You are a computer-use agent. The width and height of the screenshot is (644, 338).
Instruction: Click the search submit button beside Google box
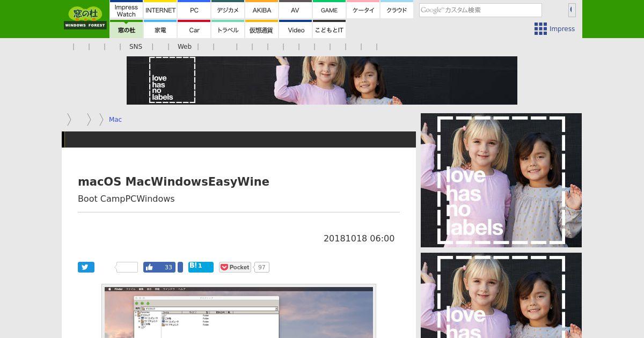point(572,10)
